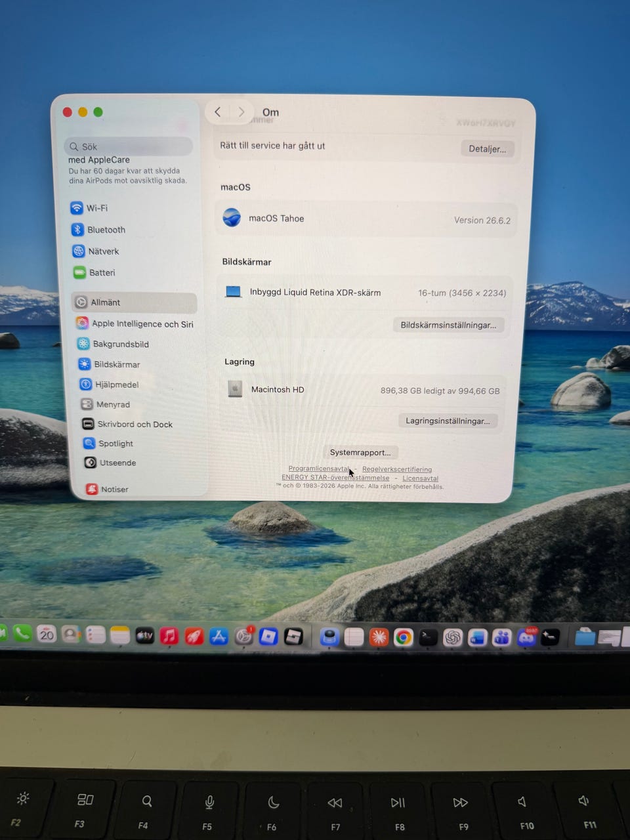Click the Detaljer... button
Viewport: 630px width, 840px height.
[487, 149]
